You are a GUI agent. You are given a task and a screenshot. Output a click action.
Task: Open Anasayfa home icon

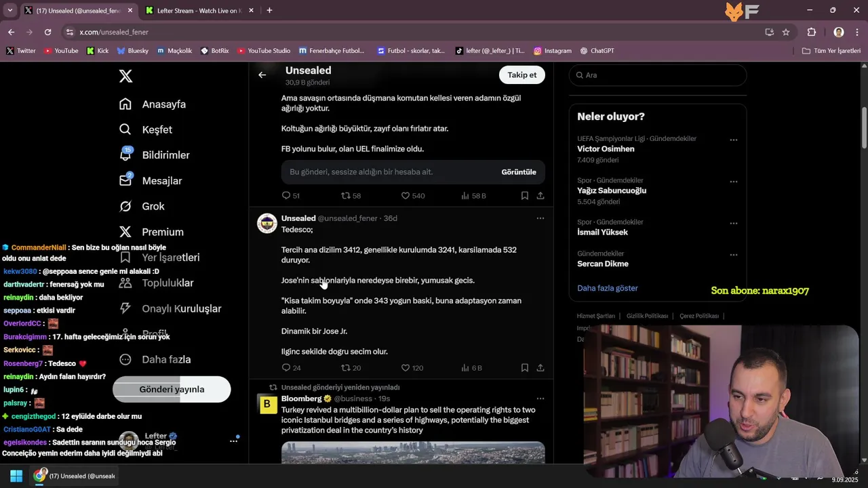tap(125, 104)
